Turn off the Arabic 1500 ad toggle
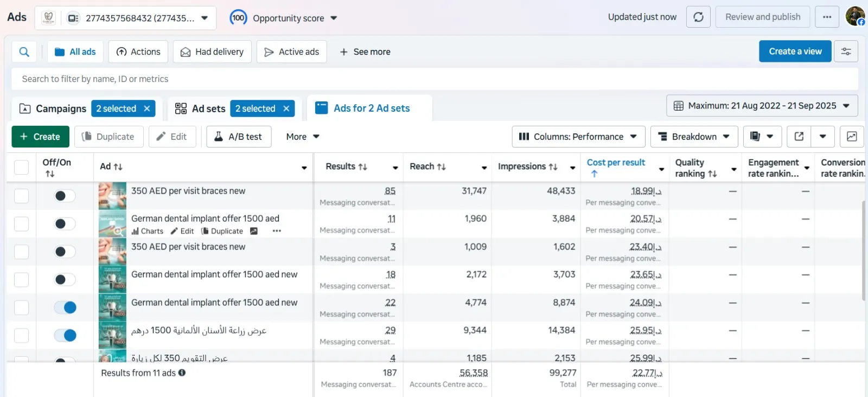This screenshot has width=868, height=397. (x=65, y=335)
